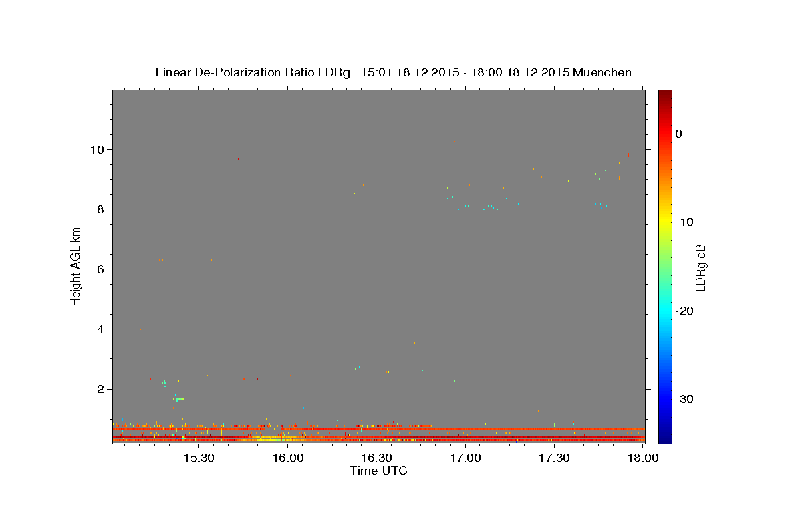Screen dimensions: 798x532
Task: Click the 'LDRg dB' colorbar label
Action: click(x=700, y=267)
